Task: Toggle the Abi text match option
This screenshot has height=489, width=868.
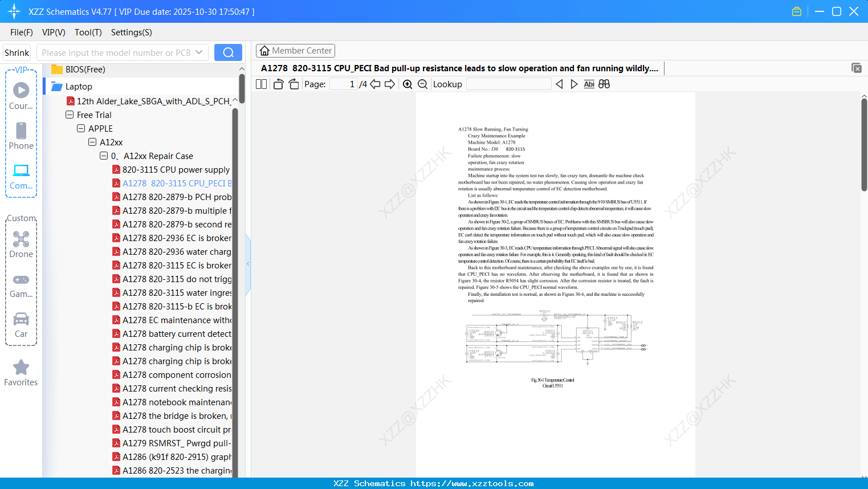Action: (589, 84)
